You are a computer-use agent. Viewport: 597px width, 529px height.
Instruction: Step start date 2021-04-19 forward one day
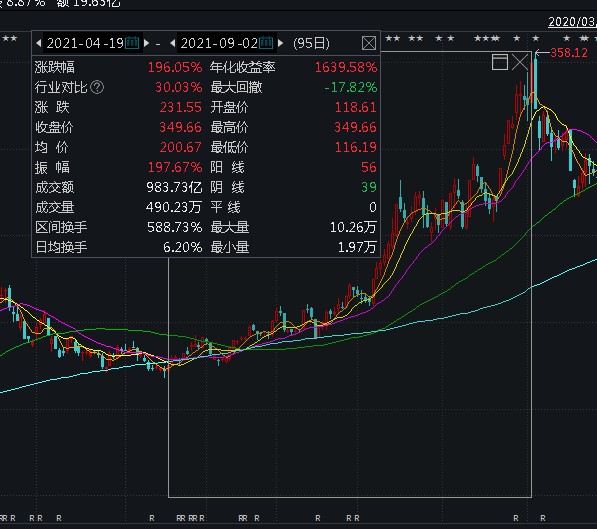click(x=147, y=43)
